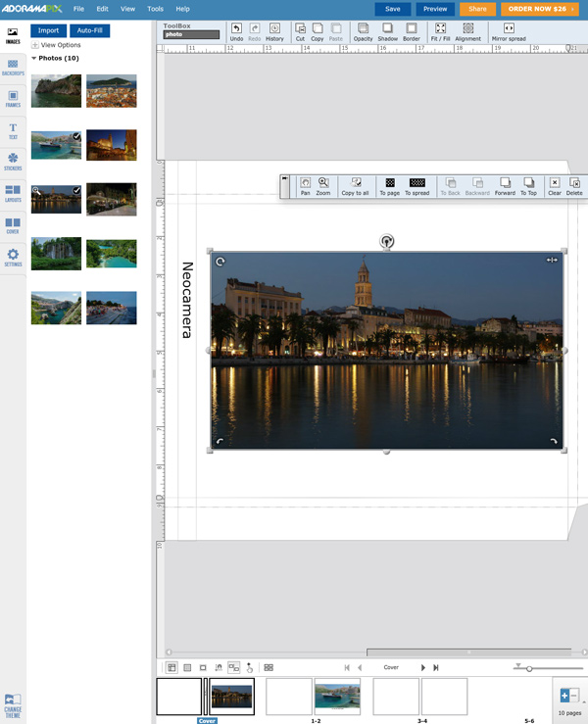Go to the next page arrow
Screen dimensions: 588x724
pos(423,667)
